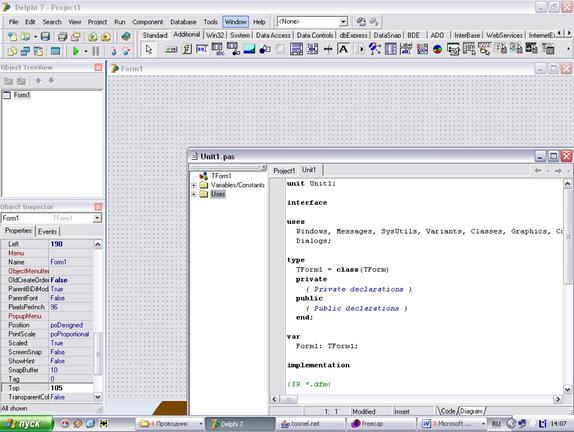Click the Step Over debug icon

[x=126, y=51]
